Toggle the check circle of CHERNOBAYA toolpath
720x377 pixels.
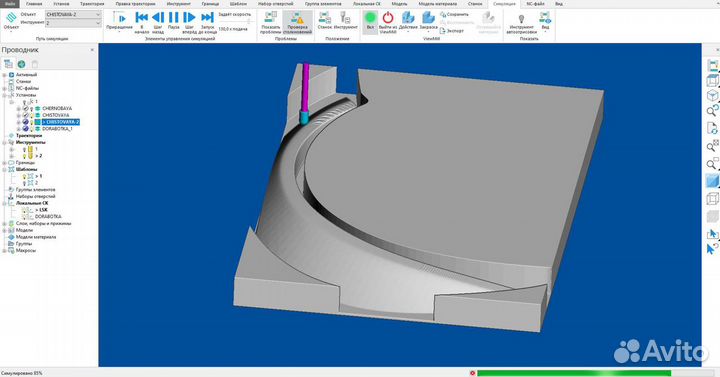click(x=26, y=109)
